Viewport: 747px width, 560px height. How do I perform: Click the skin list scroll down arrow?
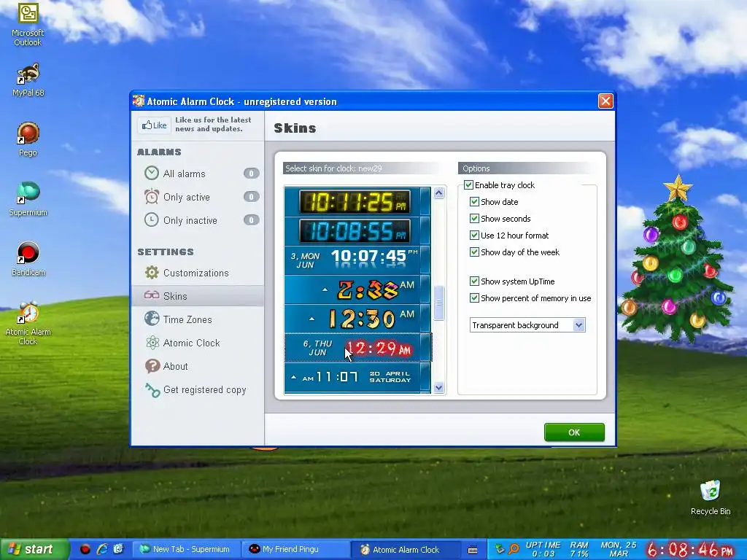click(438, 387)
